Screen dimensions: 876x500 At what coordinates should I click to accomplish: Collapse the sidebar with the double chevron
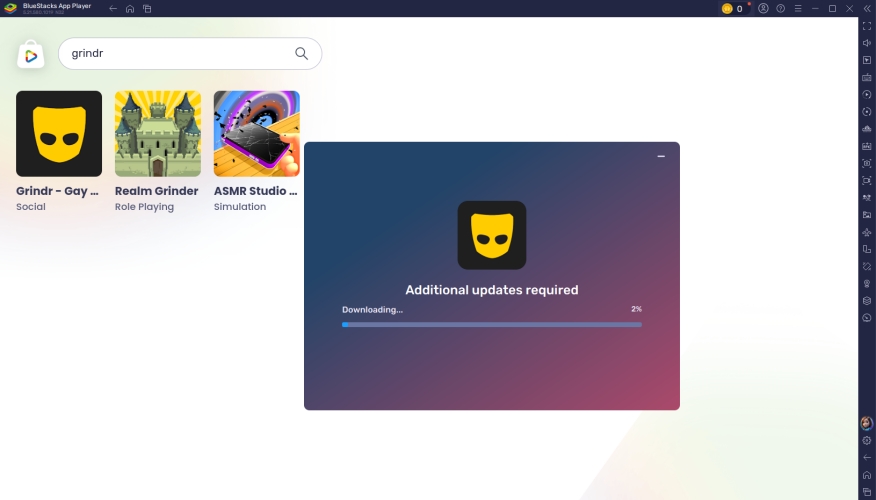(x=867, y=8)
